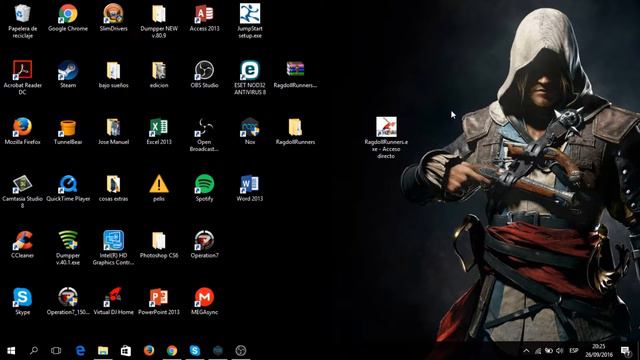This screenshot has height=360, width=640.
Task: Open the volume control tray icon
Action: point(560,351)
